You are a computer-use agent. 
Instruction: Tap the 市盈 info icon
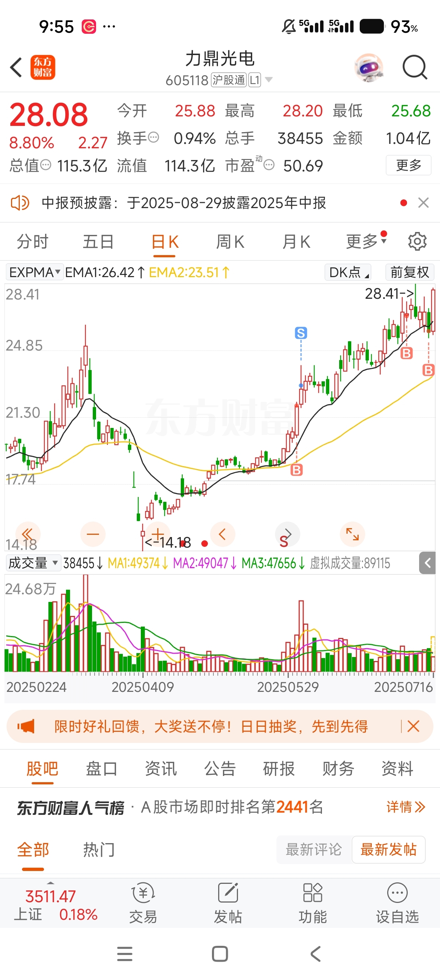tap(269, 165)
